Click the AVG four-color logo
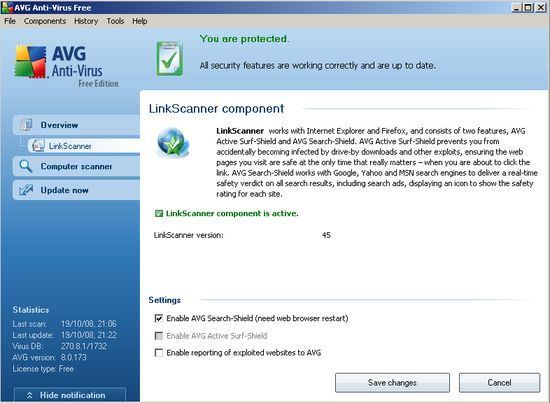The width and height of the screenshot is (550, 403). point(31,61)
